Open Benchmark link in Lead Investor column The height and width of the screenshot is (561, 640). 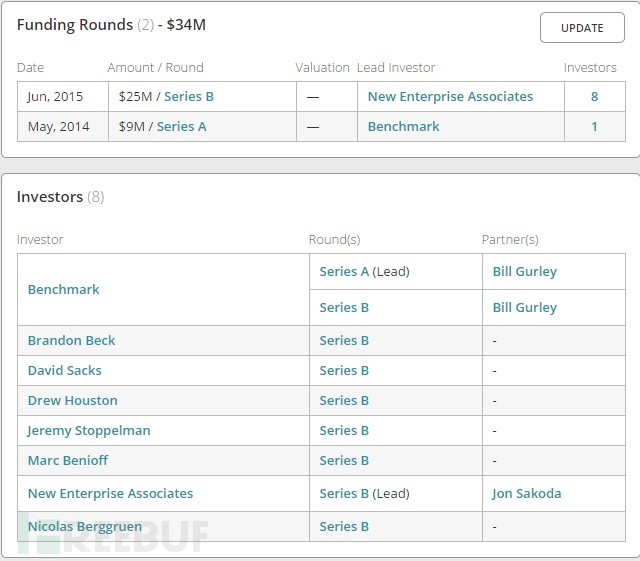coord(403,127)
